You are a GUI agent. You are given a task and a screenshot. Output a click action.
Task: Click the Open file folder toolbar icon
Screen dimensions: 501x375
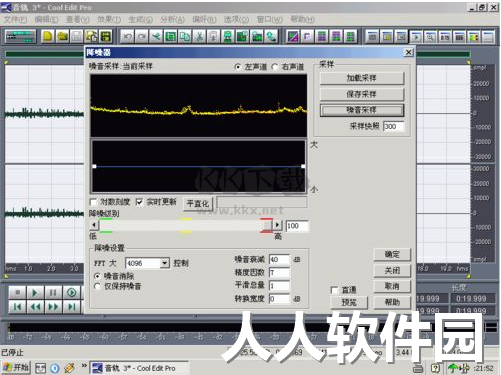(x=62, y=37)
